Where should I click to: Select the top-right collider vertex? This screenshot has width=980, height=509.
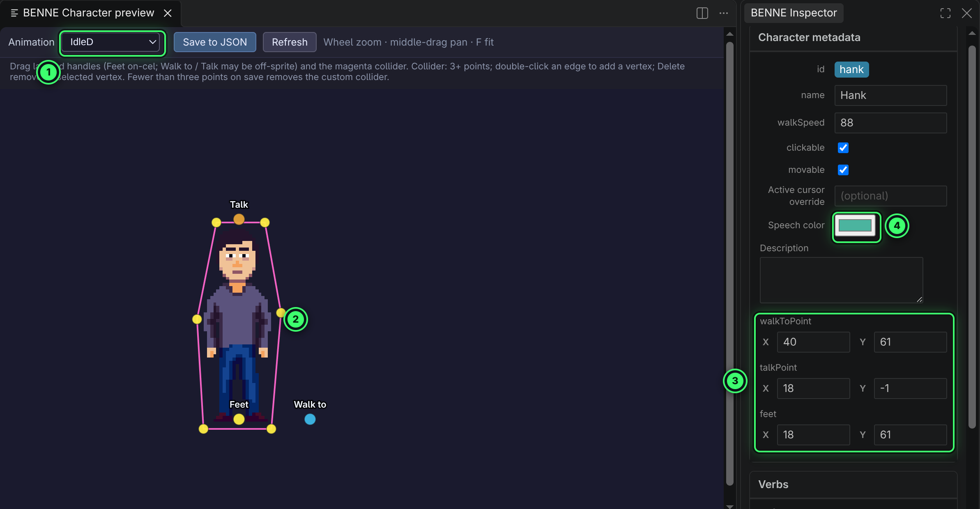coord(265,222)
